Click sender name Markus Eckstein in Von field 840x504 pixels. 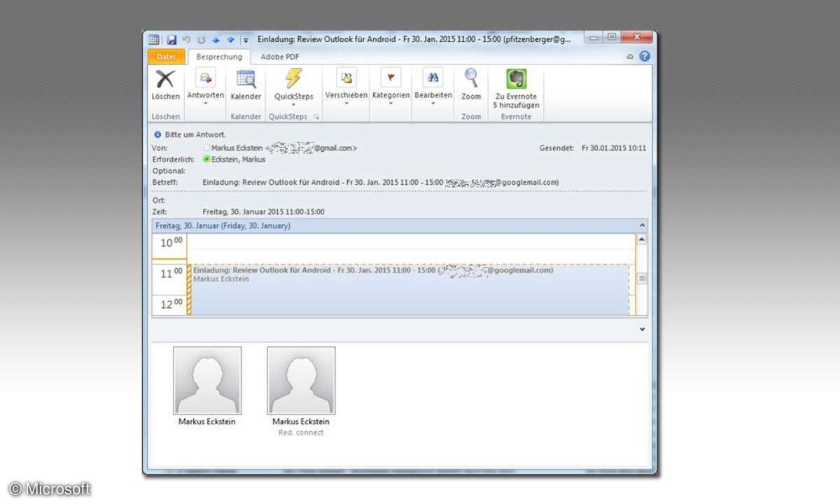coord(237,148)
